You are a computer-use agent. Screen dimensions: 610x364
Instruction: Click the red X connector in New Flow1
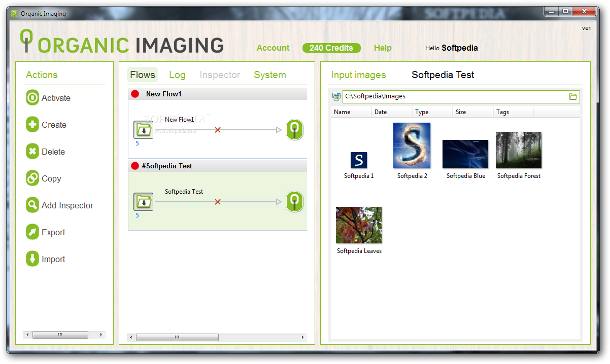pyautogui.click(x=218, y=130)
